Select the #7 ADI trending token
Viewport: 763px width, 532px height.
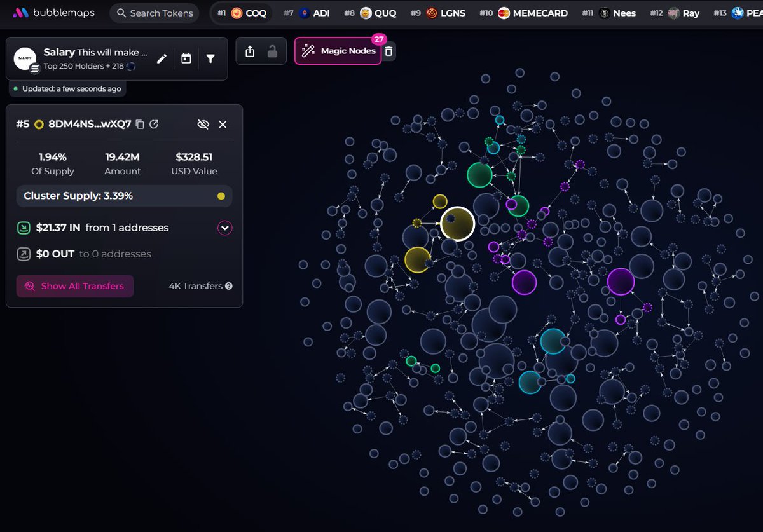pyautogui.click(x=306, y=13)
